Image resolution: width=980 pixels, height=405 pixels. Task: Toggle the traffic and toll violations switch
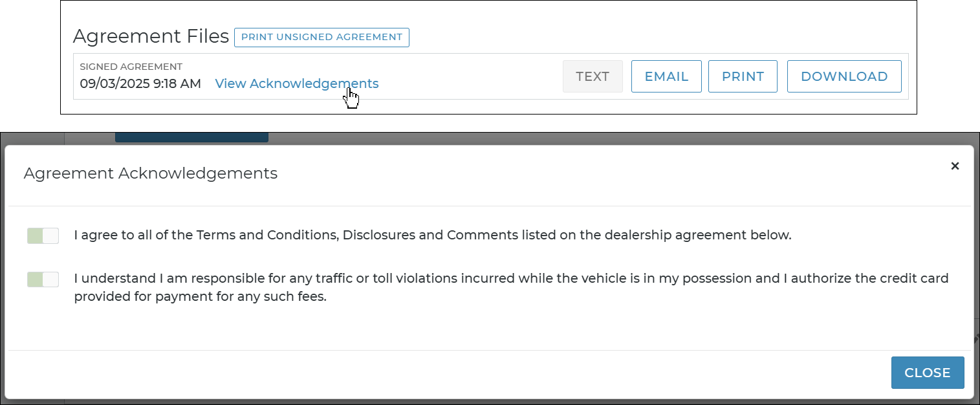click(43, 279)
